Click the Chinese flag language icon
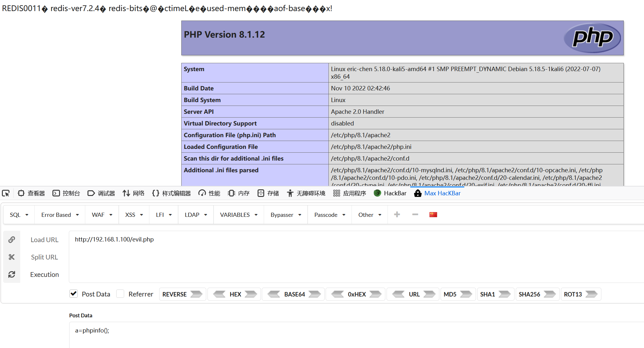Screen dimensions: 644x348 (433, 215)
